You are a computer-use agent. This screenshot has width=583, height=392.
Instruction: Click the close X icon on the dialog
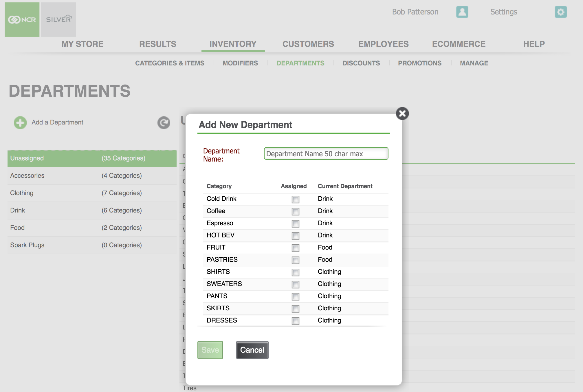[x=401, y=113]
